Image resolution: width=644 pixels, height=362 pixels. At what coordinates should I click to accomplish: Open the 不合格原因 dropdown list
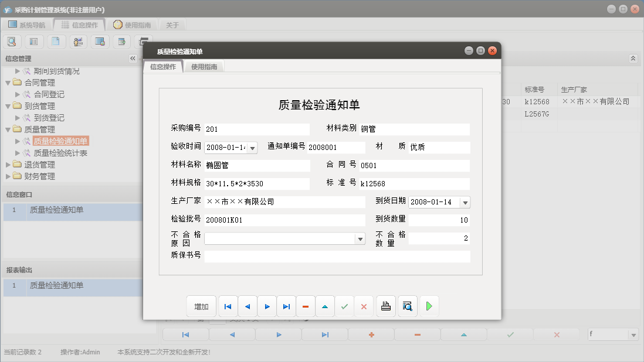pos(360,238)
